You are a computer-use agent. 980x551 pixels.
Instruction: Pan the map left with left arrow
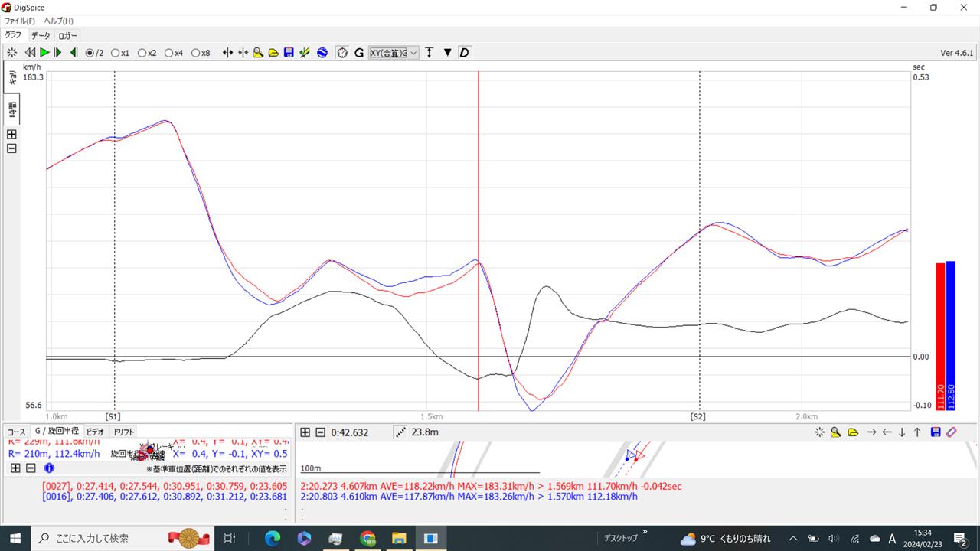point(887,432)
